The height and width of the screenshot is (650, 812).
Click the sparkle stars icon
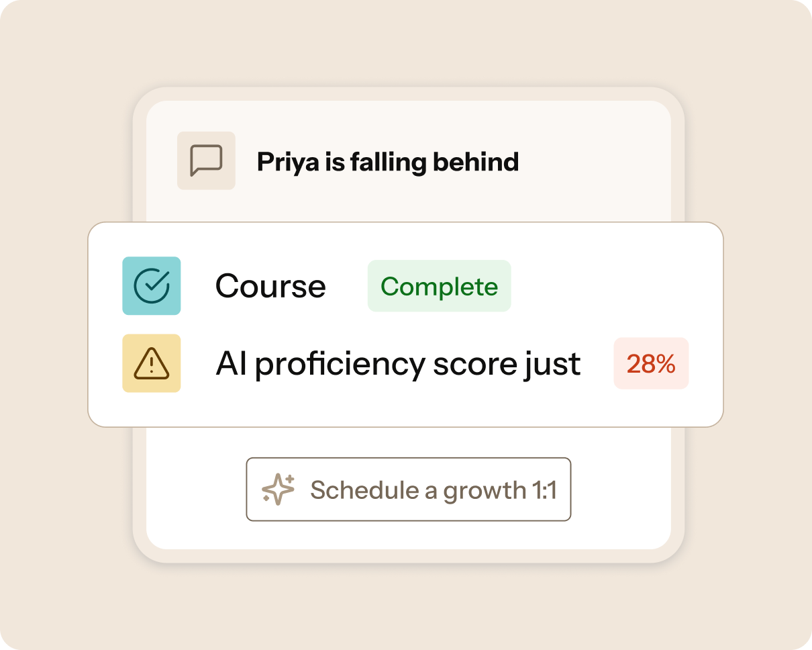tap(278, 490)
